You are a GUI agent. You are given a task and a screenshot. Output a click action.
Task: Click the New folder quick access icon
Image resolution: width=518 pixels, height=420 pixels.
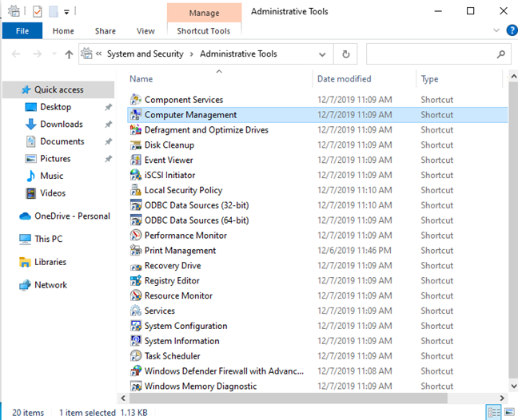(x=54, y=12)
